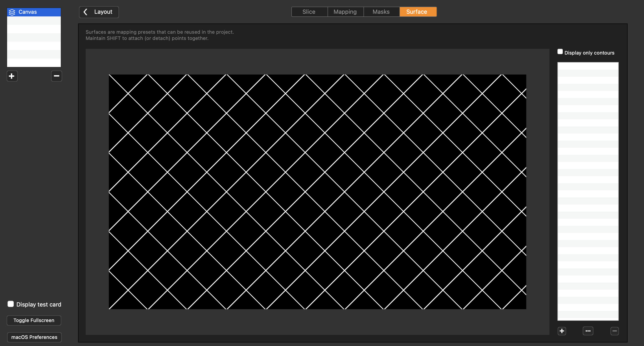Click the Mapping tab
The height and width of the screenshot is (346, 644).
pos(345,12)
